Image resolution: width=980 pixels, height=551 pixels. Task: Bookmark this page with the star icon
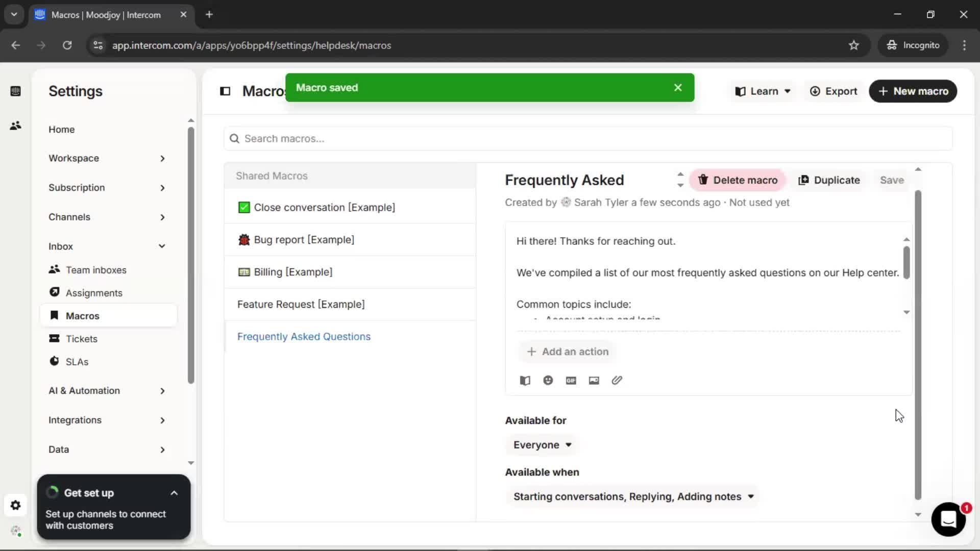coord(854,45)
